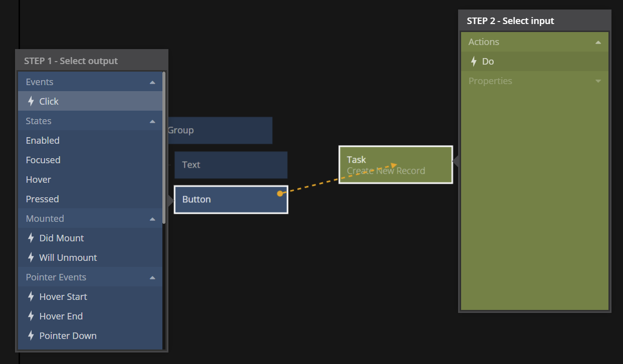The image size is (623, 364).
Task: Select the Text node
Action: [231, 165]
